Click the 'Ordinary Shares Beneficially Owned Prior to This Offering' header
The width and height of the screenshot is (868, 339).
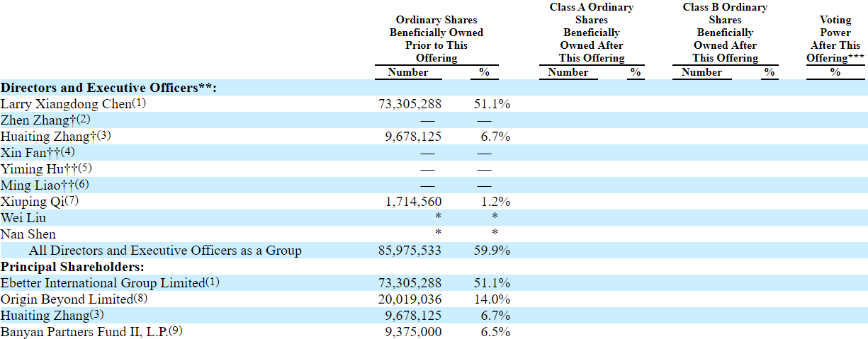coord(436,39)
